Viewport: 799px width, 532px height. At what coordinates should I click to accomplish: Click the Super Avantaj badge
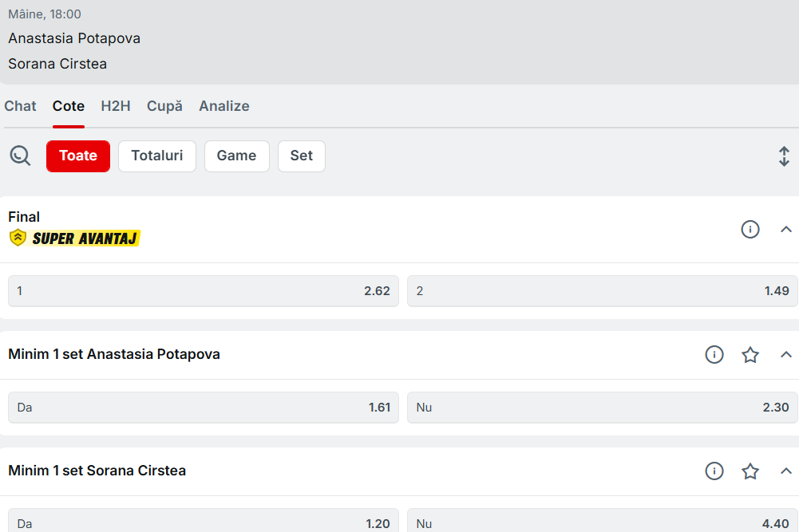(73, 238)
